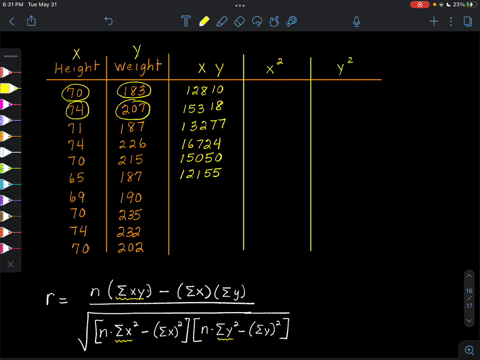Open the favorites toolbox tool

[x=292, y=22]
